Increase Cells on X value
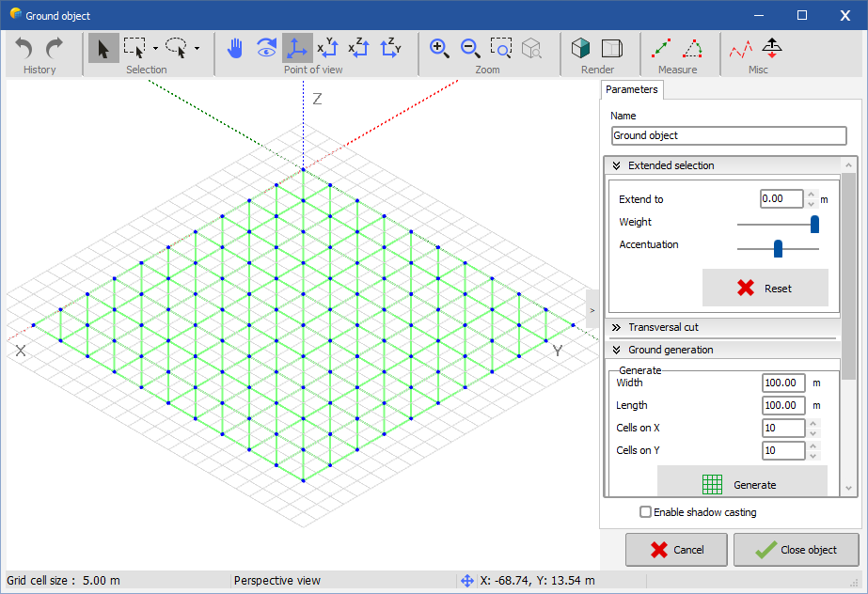This screenshot has width=868, height=594. click(813, 424)
